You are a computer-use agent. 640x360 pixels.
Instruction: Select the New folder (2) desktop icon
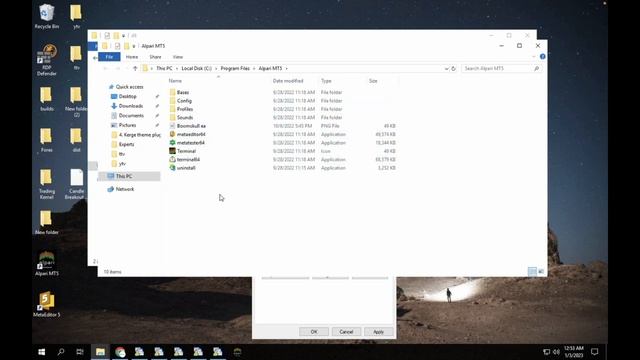pos(76,102)
